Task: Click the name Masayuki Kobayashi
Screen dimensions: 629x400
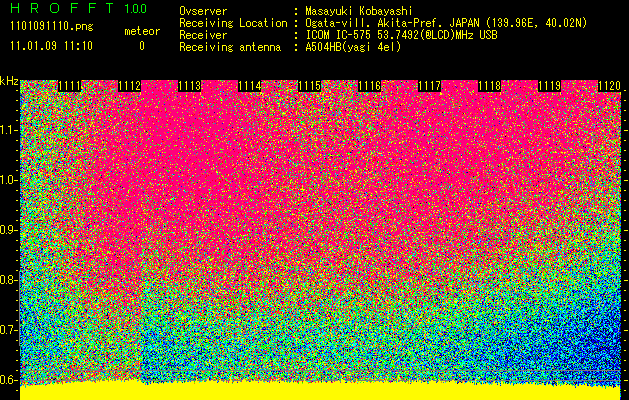Action: pyautogui.click(x=359, y=11)
